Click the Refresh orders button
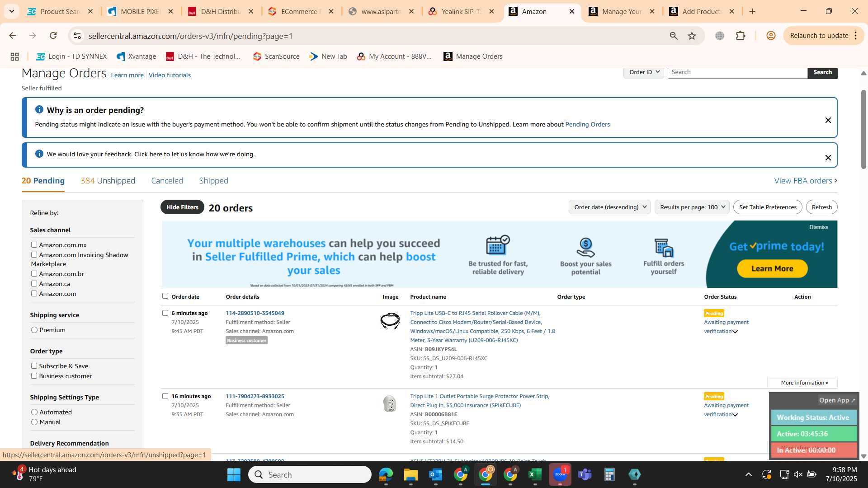This screenshot has height=488, width=868. [821, 207]
